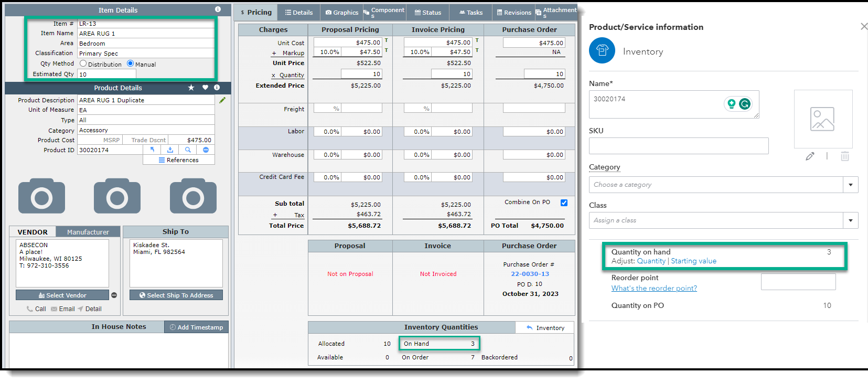Click What's the reorder point link
868x383 pixels.
654,288
